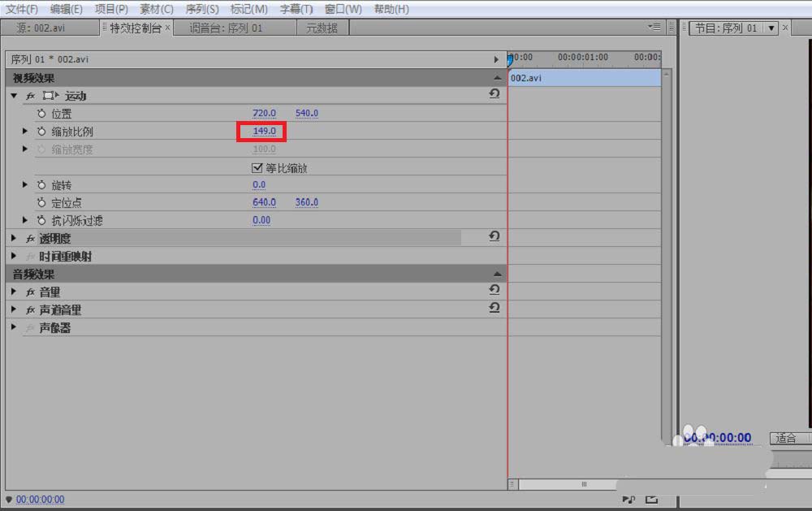Reset the 声道音量 effect
Image resolution: width=812 pixels, height=511 pixels.
[x=494, y=308]
